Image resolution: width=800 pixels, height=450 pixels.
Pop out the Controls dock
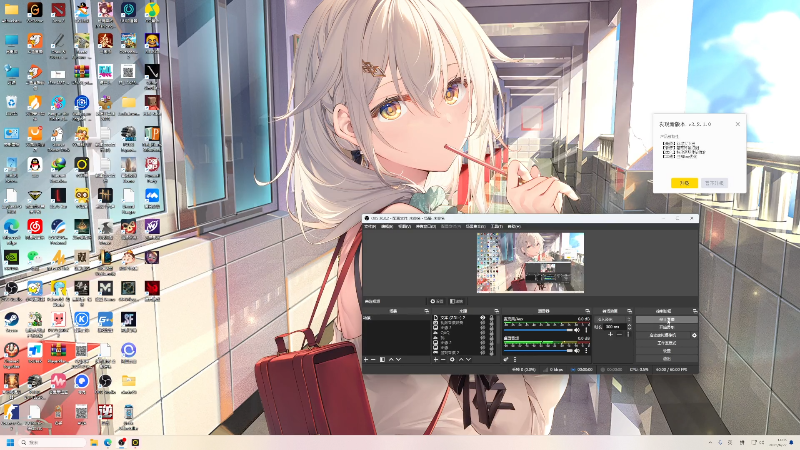(x=695, y=311)
